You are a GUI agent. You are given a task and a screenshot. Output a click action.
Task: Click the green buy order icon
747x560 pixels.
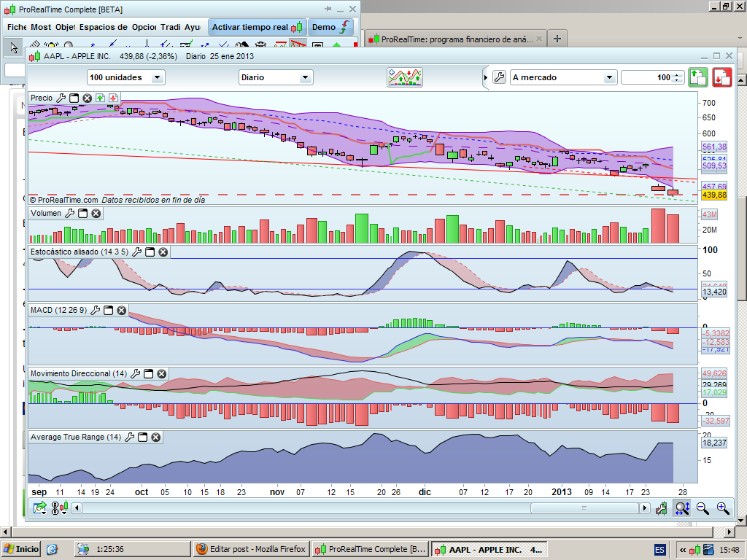tap(697, 77)
